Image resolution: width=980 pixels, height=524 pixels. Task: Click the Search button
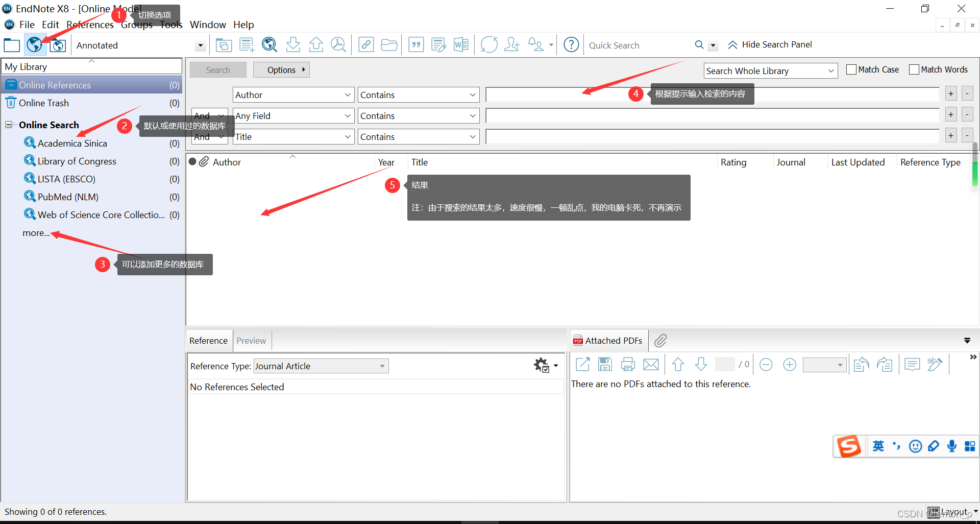[x=218, y=70]
